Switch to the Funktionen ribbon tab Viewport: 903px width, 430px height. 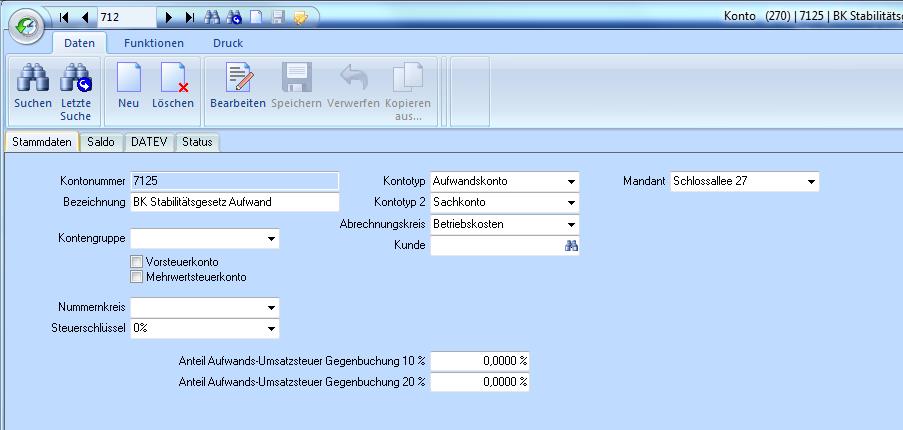[x=153, y=43]
